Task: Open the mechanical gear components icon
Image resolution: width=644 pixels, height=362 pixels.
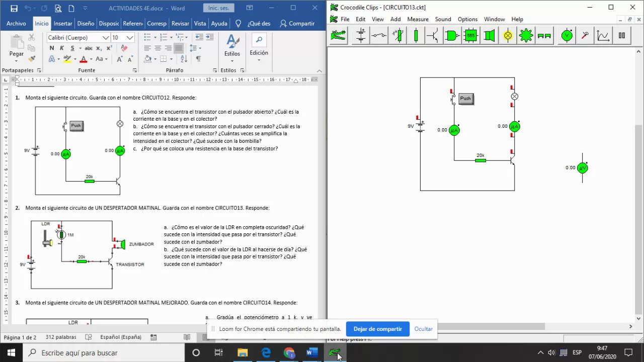Action: (526, 36)
